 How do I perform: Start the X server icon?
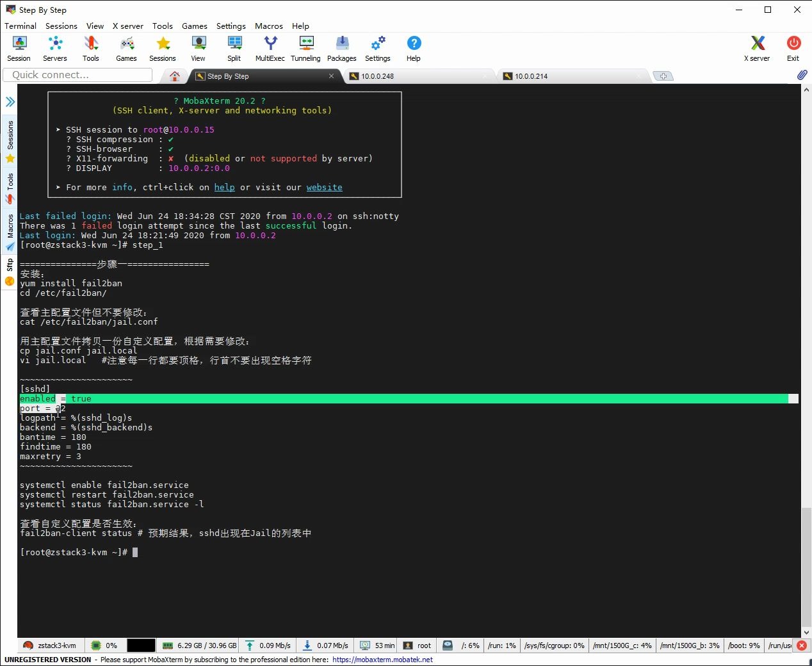pos(758,49)
